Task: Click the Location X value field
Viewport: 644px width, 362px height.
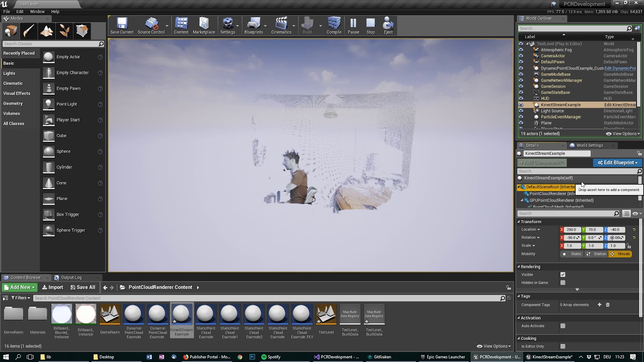Action: (572, 230)
